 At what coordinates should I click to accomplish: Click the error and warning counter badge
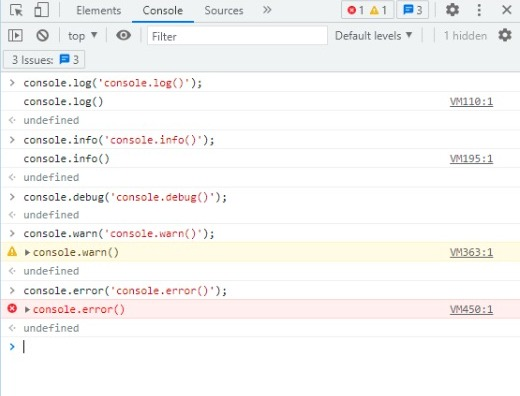tap(367, 10)
